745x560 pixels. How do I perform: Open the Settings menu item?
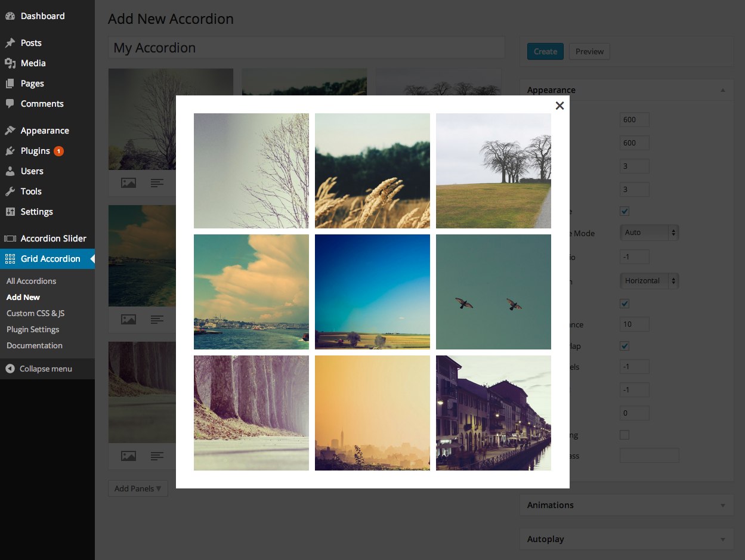click(37, 212)
